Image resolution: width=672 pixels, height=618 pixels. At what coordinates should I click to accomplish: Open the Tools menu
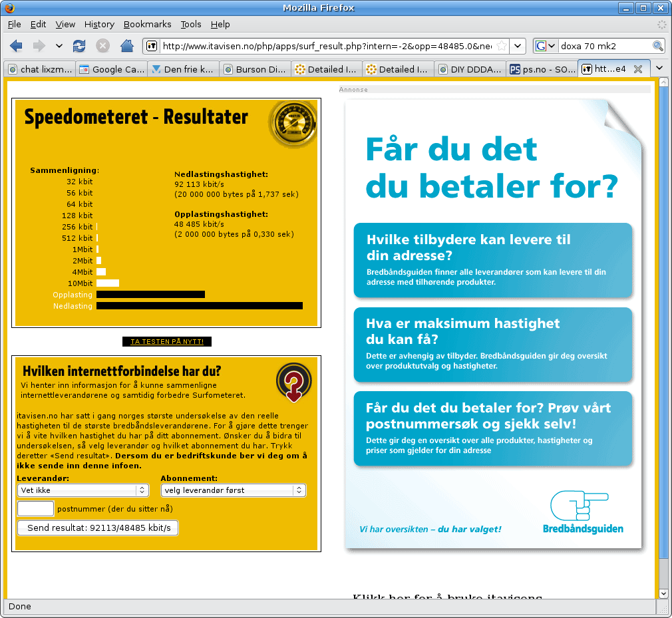(191, 25)
